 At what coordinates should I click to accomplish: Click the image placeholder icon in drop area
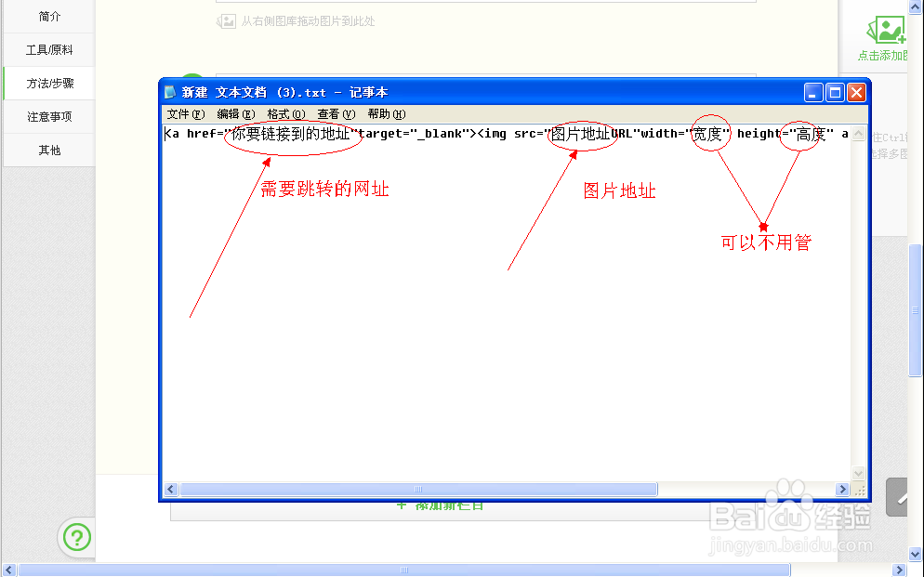pyautogui.click(x=226, y=21)
